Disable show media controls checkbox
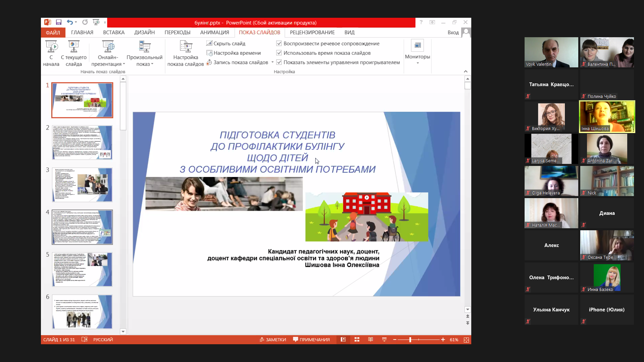 (279, 62)
